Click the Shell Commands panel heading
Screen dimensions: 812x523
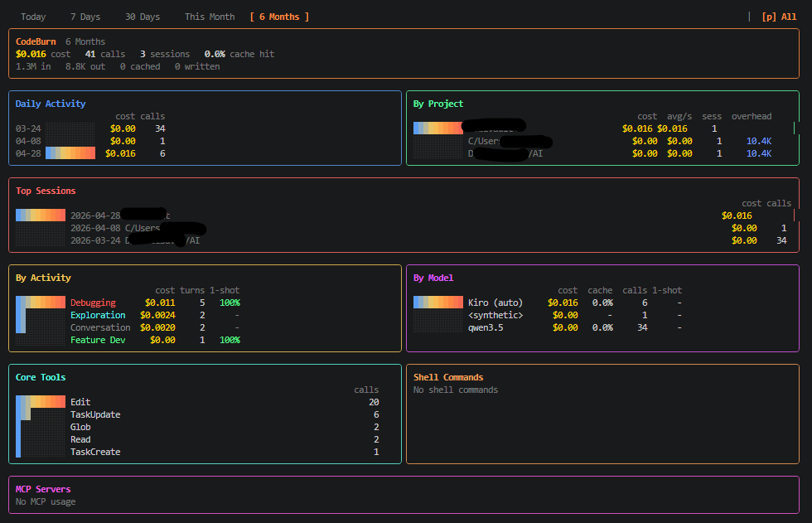(448, 377)
